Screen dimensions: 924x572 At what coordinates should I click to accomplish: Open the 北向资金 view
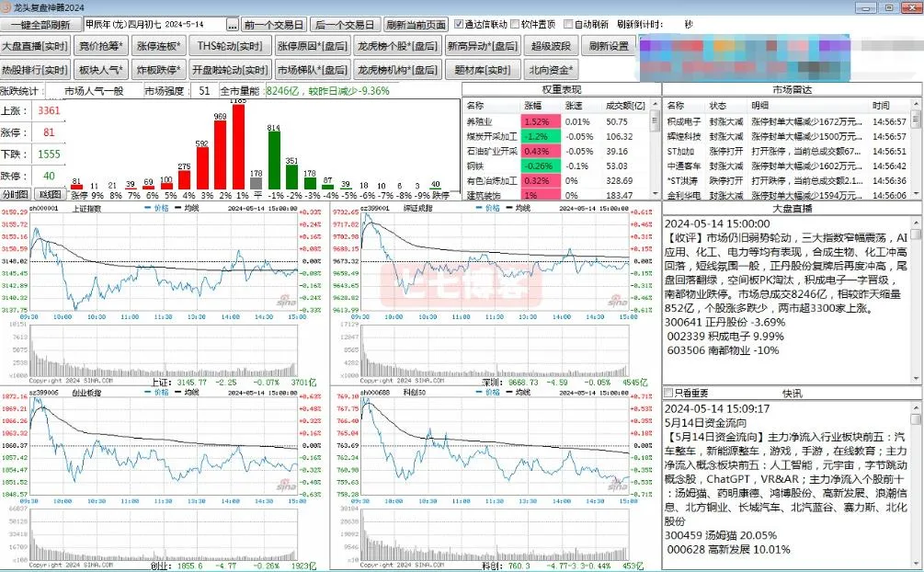pyautogui.click(x=553, y=69)
